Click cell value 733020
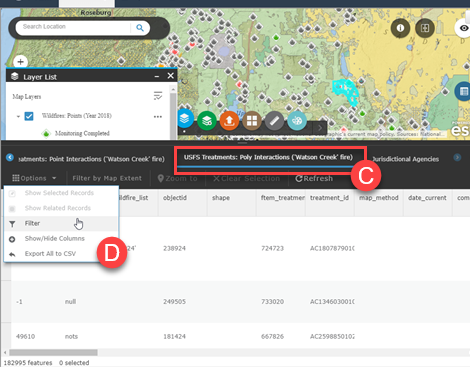This screenshot has height=367, width=470. pos(272,302)
